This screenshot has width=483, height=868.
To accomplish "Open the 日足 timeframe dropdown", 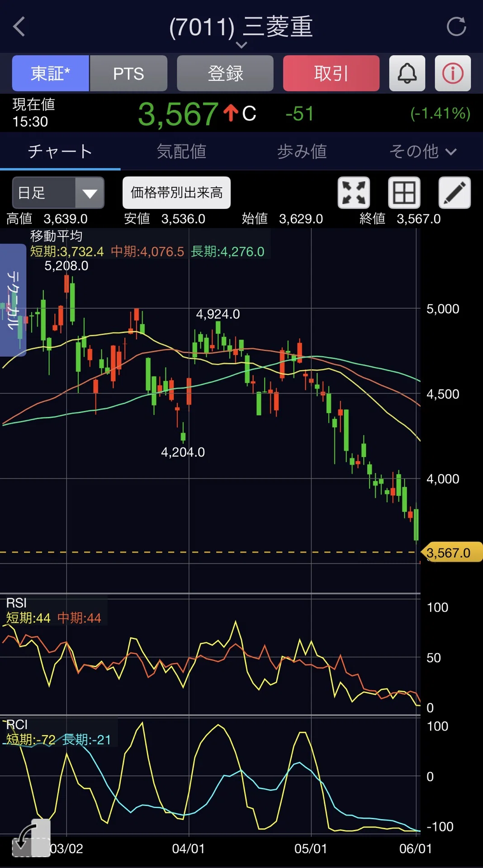I will click(x=58, y=193).
